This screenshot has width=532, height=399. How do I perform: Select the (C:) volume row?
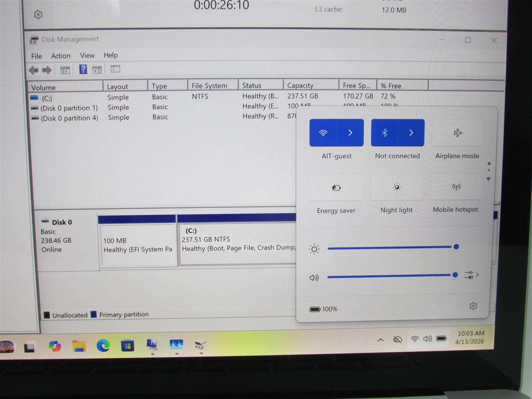click(213, 97)
